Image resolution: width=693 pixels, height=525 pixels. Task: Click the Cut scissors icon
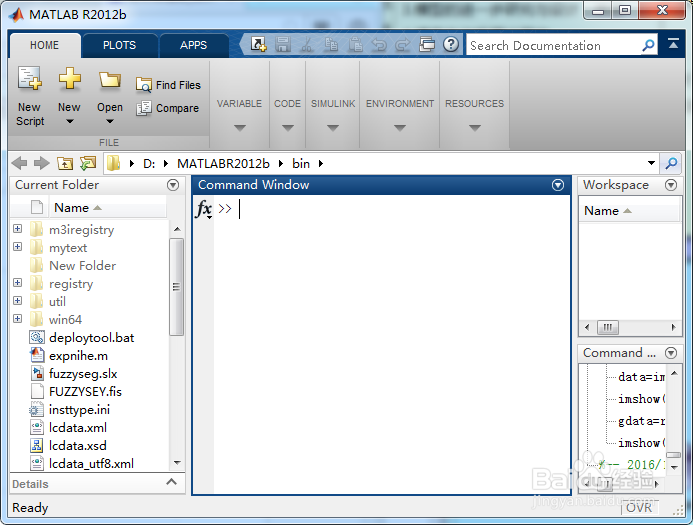pos(307,44)
